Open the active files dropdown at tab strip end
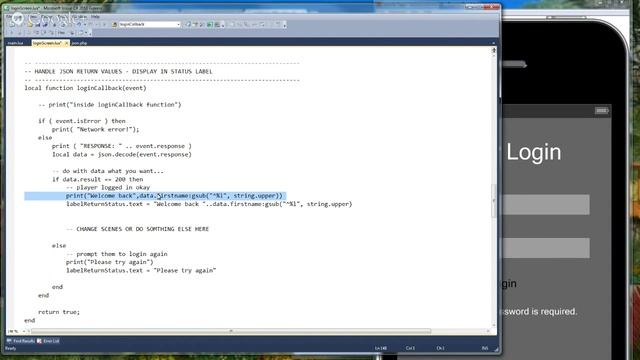The height and width of the screenshot is (360, 640). click(493, 43)
